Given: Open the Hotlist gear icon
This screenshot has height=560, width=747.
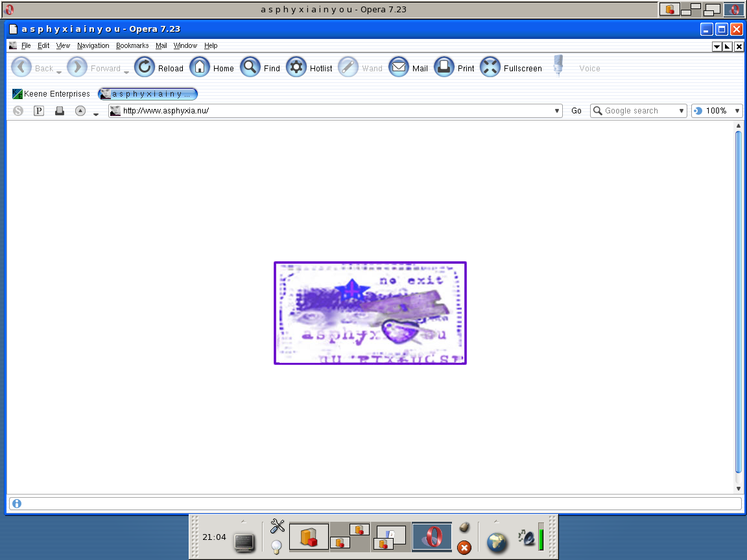Looking at the screenshot, I should click(x=296, y=67).
